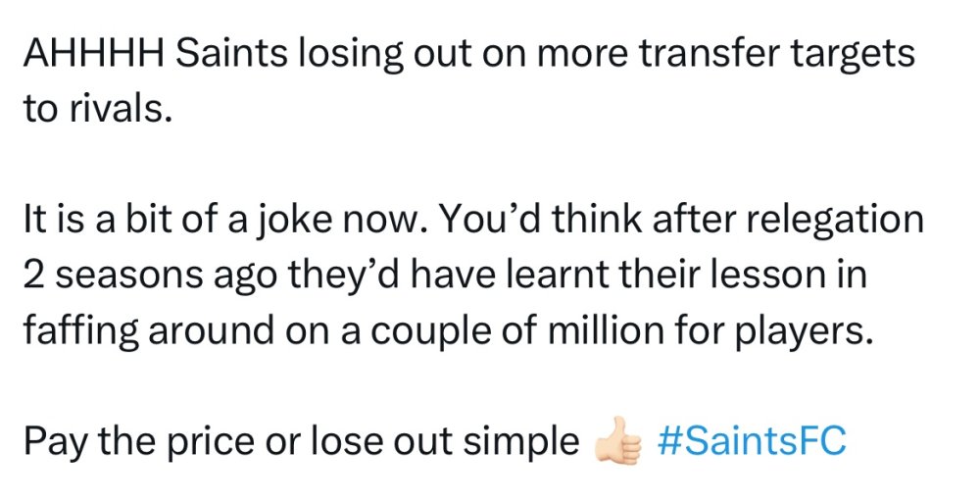
Task: Click the word 'players.'
Action: click(x=813, y=330)
